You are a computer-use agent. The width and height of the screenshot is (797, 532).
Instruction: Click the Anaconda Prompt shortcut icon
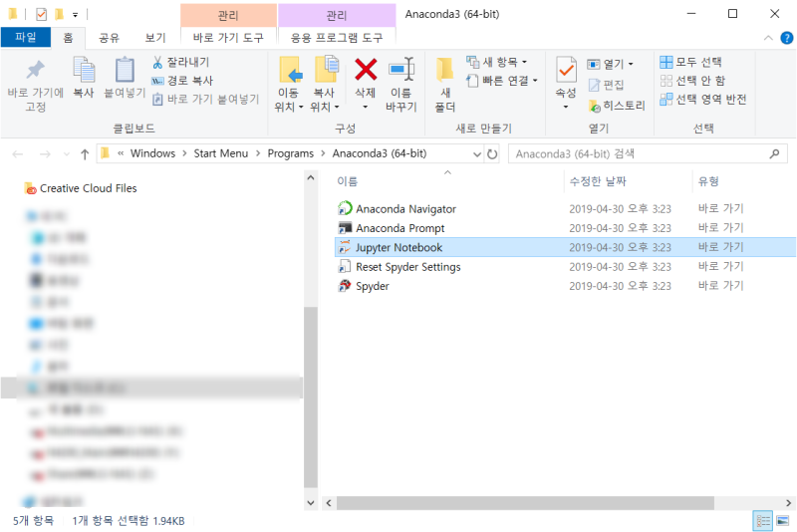[x=345, y=227]
